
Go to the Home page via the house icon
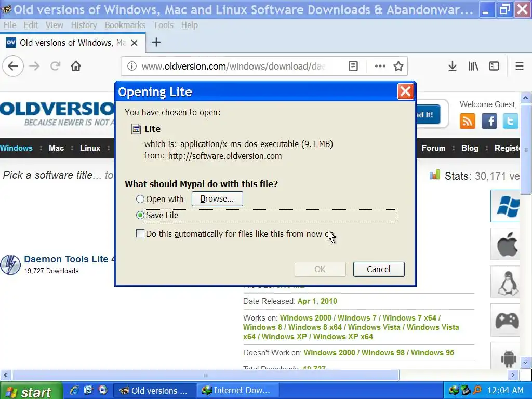76,66
